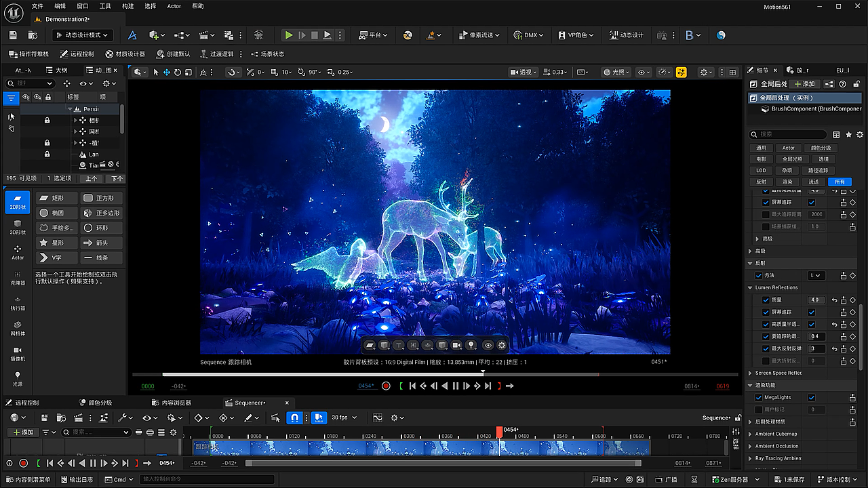The height and width of the screenshot is (488, 868).
Task: Select the 椭圆 ellipse shape tool
Action: click(x=56, y=213)
